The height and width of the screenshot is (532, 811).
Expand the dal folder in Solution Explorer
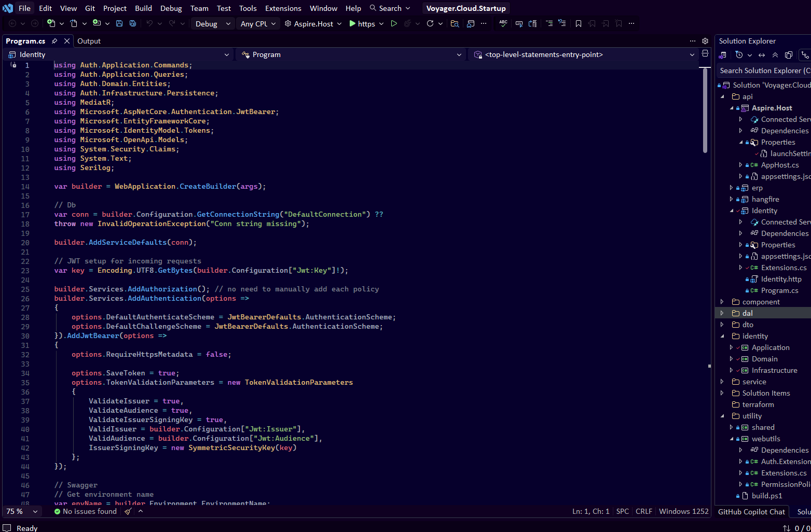tap(722, 313)
